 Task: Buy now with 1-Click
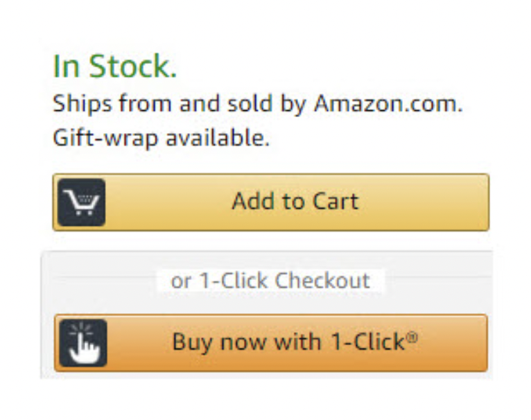pyautogui.click(x=271, y=343)
